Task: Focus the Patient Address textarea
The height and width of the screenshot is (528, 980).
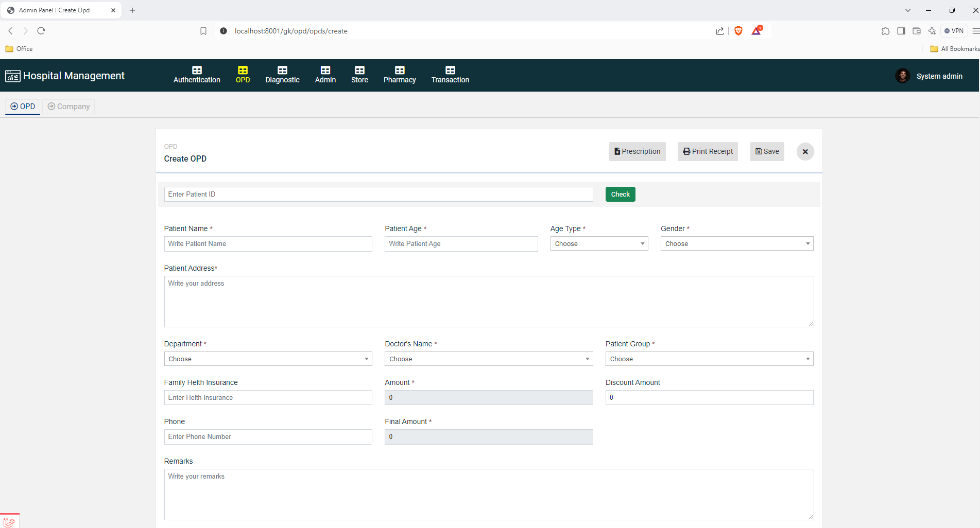Action: 489,302
